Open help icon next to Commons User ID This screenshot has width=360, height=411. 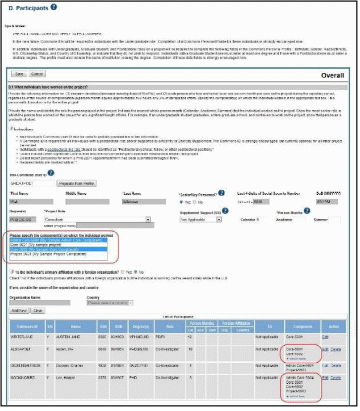(x=51, y=173)
